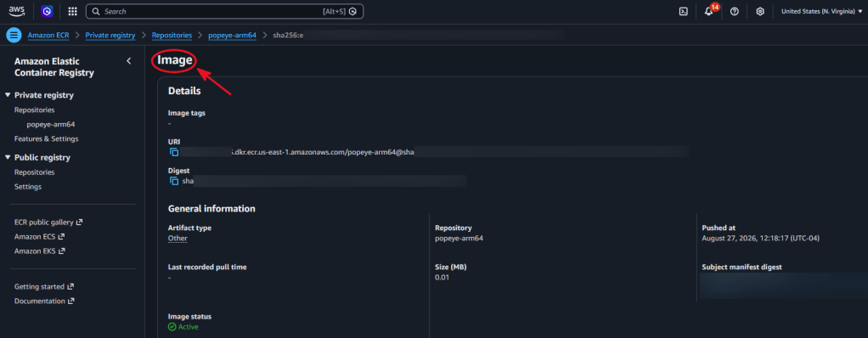Collapse the Private registry section

click(8, 95)
